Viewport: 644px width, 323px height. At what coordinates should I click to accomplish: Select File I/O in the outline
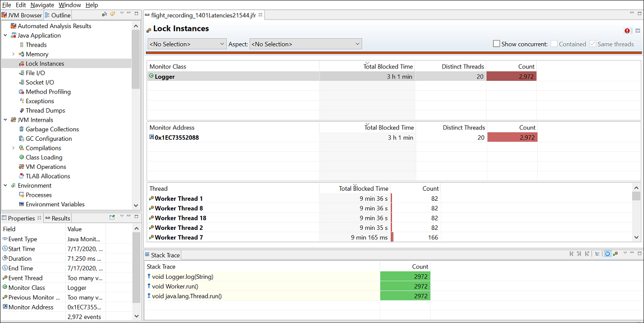(35, 73)
